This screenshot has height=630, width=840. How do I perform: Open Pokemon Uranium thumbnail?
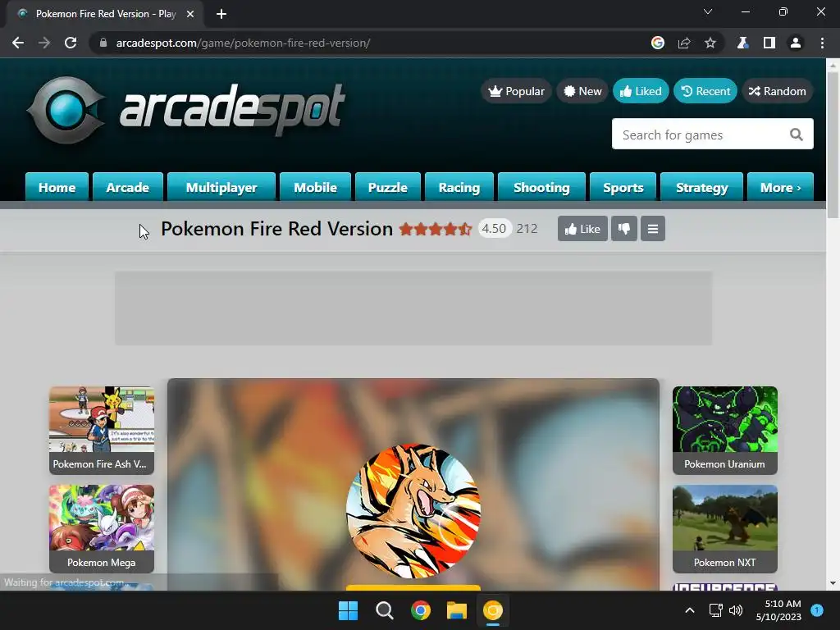(x=725, y=430)
